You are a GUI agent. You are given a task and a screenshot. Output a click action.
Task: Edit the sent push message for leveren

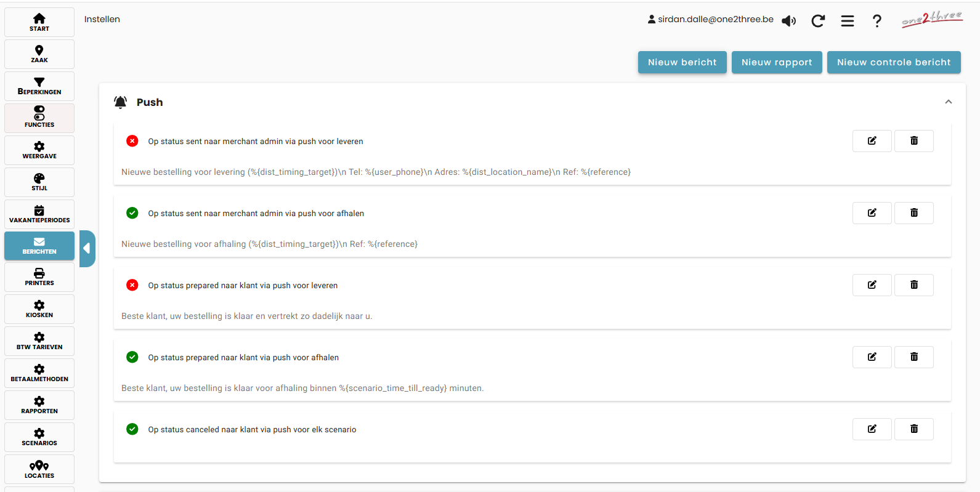[x=872, y=141]
